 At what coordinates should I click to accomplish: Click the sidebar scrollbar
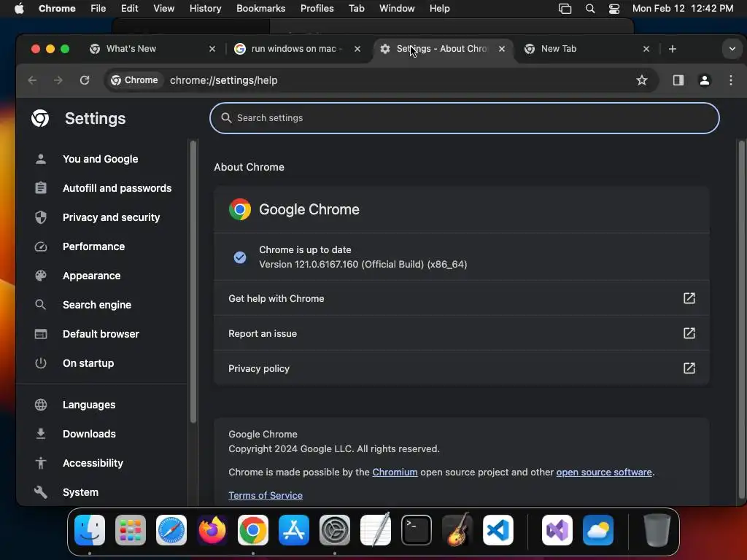tap(193, 281)
